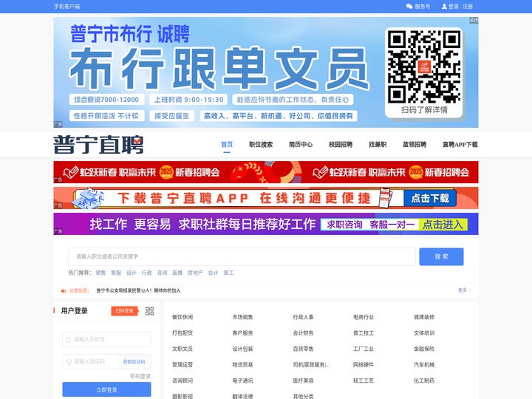Open the 网络硬件 category
The width and height of the screenshot is (532, 399).
(364, 365)
